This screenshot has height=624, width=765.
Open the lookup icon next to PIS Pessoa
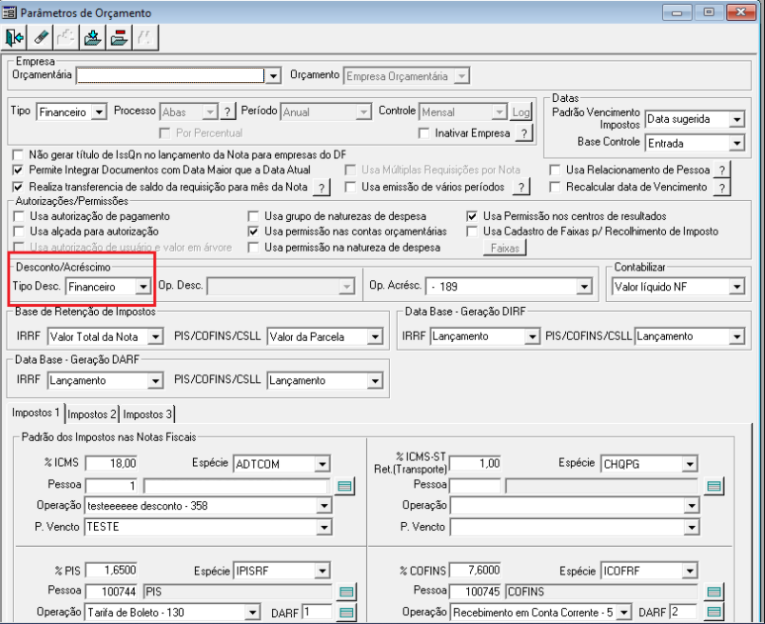[x=346, y=592]
